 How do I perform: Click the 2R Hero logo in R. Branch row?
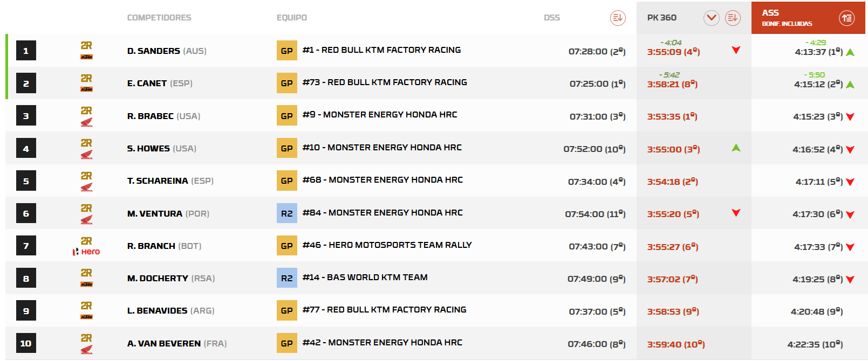86,246
